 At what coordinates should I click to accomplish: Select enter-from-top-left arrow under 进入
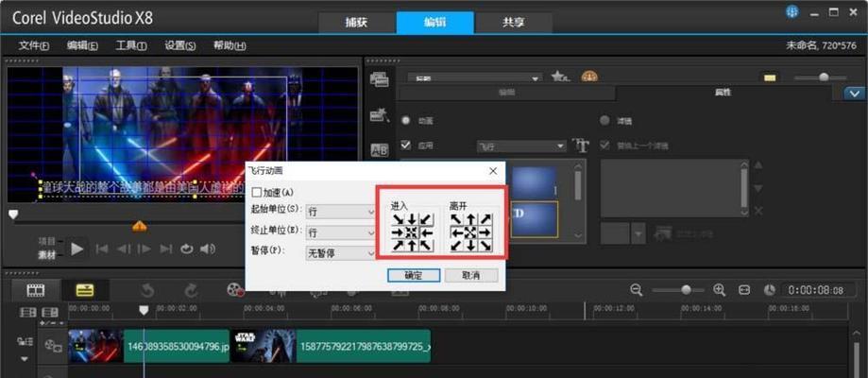point(398,219)
